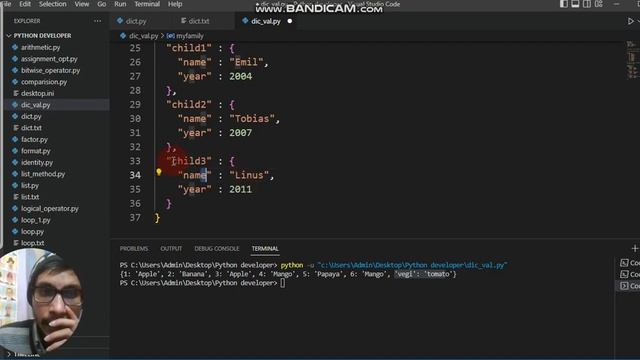Open list.txt in Explorer
The height and width of the screenshot is (360, 640).
(x=30, y=197)
